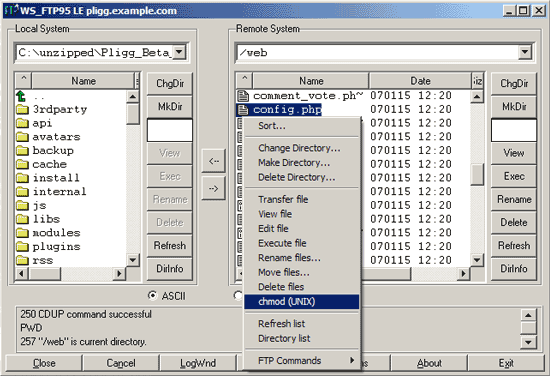Choose Edit file menu item
Viewport: 550px width, 376px height.
click(302, 229)
